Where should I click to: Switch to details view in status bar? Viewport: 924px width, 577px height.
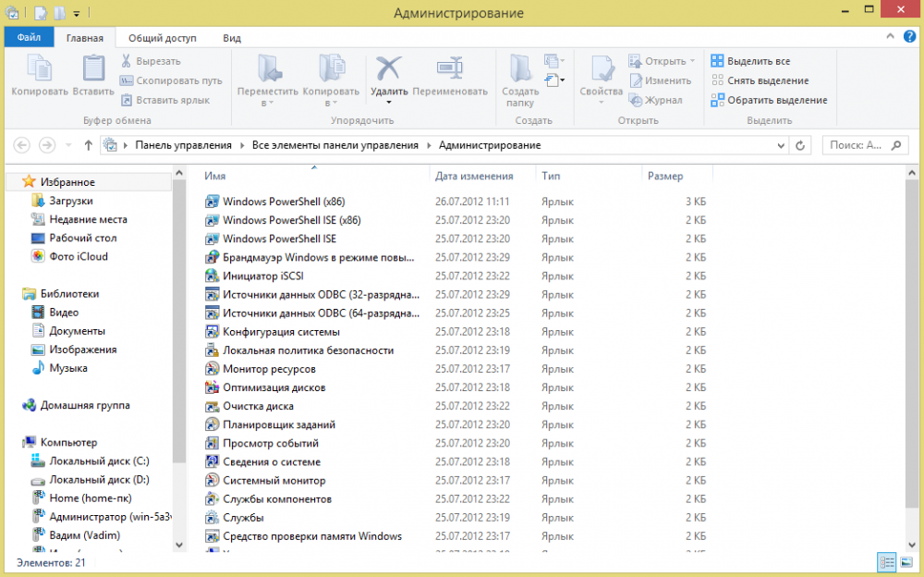pyautogui.click(x=887, y=562)
